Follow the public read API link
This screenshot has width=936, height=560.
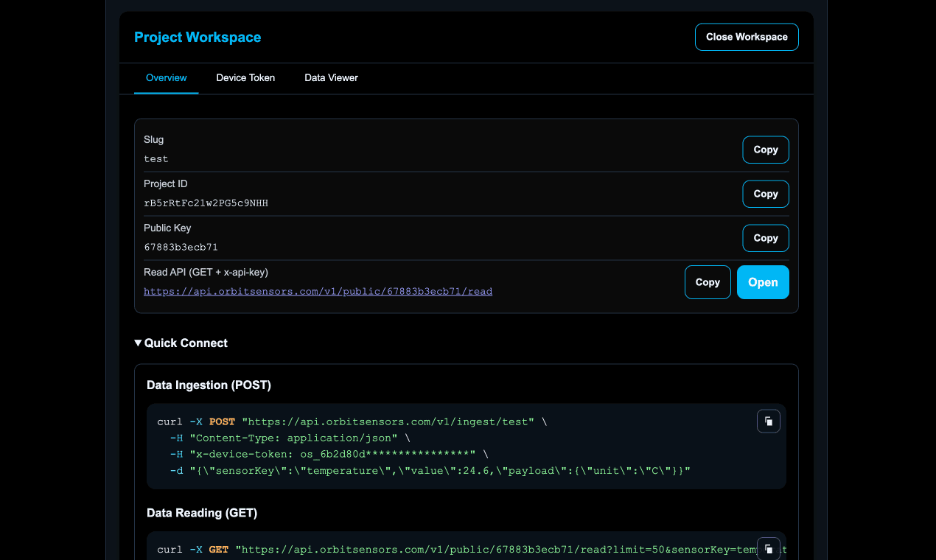[318, 291]
